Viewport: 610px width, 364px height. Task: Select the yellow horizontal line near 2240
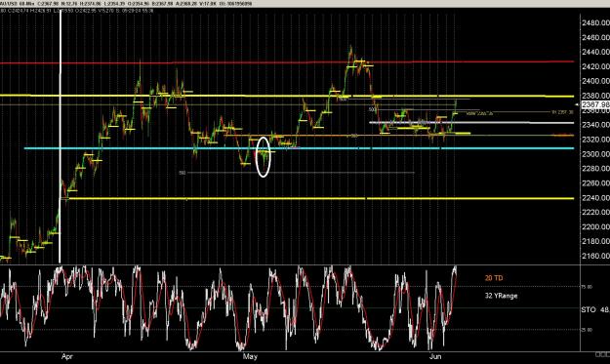click(x=321, y=198)
